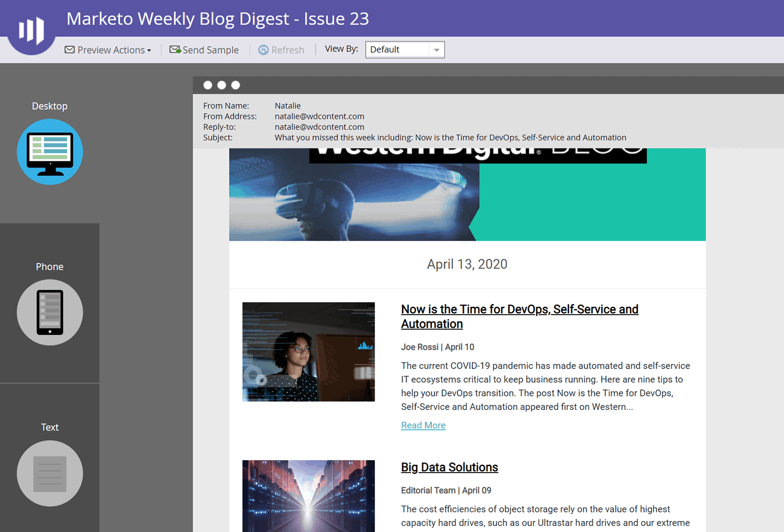Click the DevOps article thumbnail image

coord(309,352)
